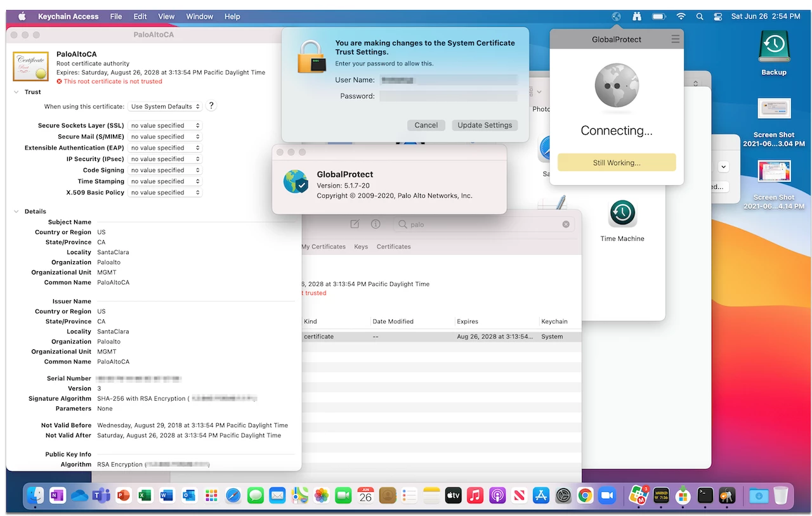This screenshot has height=516, width=812.
Task: Open Zoom from the Dock
Action: (607, 495)
